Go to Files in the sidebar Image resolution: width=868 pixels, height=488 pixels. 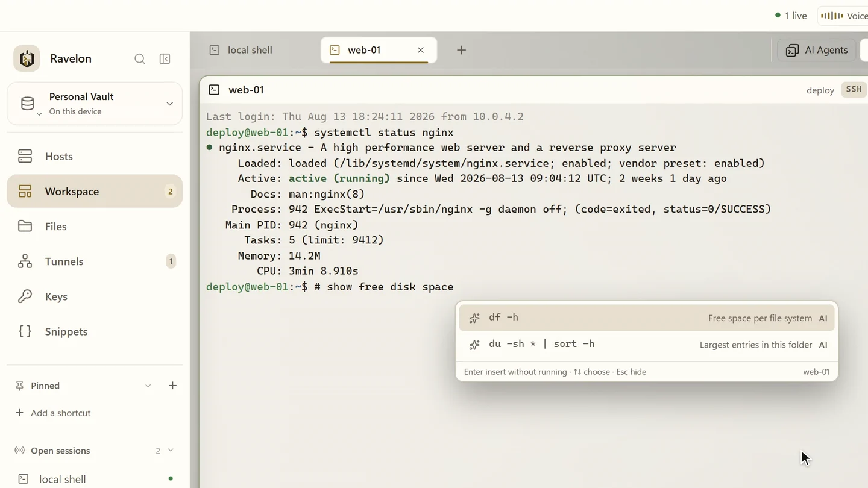pyautogui.click(x=95, y=226)
